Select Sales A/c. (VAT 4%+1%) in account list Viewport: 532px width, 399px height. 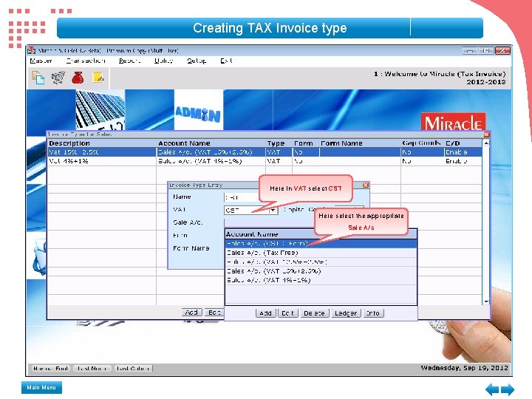[321, 280]
